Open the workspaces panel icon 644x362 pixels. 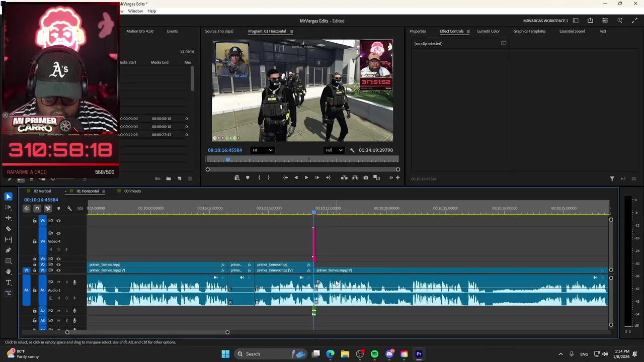coord(576,21)
